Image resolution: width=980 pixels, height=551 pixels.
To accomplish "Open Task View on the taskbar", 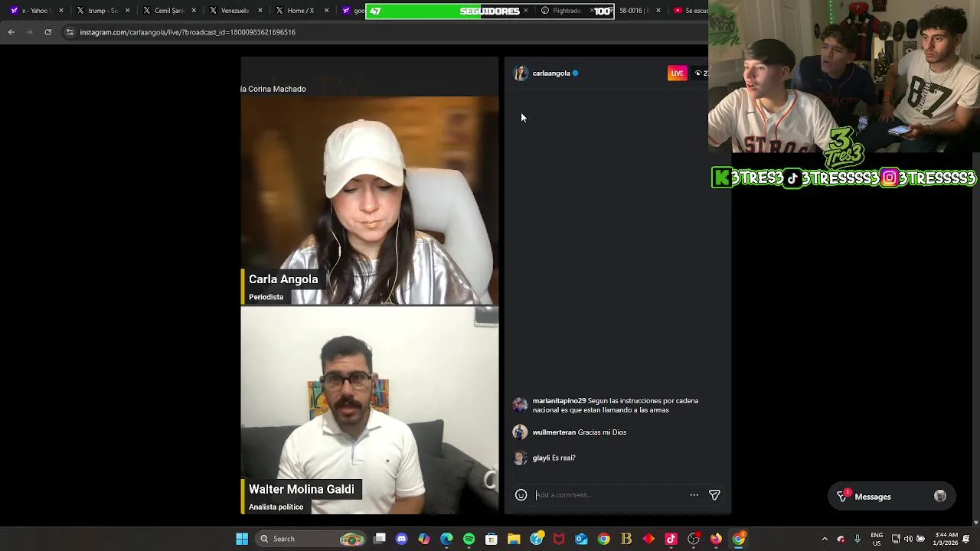I will pyautogui.click(x=379, y=539).
